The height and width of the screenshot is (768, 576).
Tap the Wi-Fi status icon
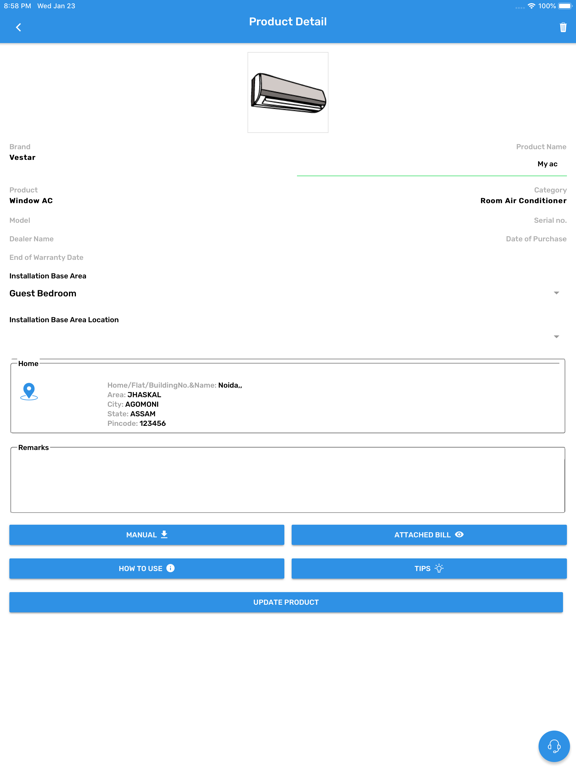(x=531, y=6)
